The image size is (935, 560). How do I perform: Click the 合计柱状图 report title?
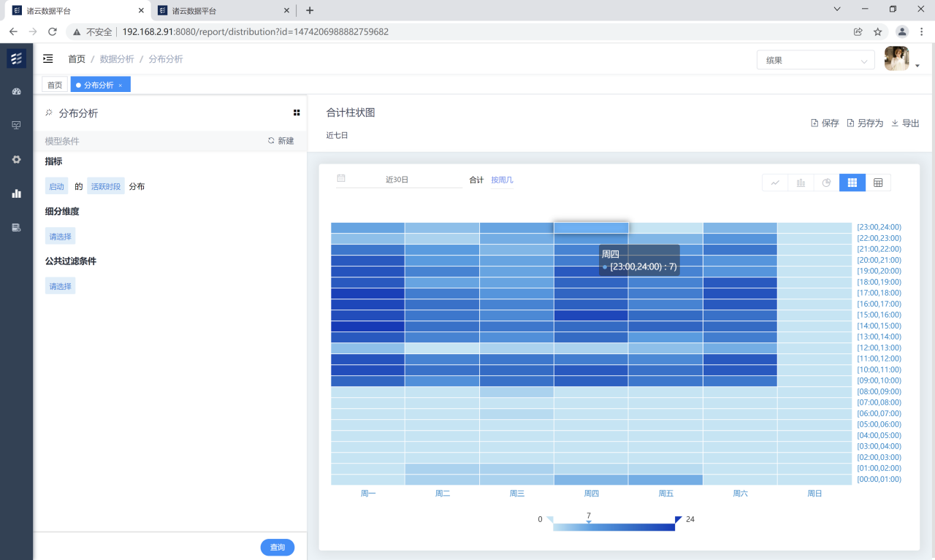point(351,112)
